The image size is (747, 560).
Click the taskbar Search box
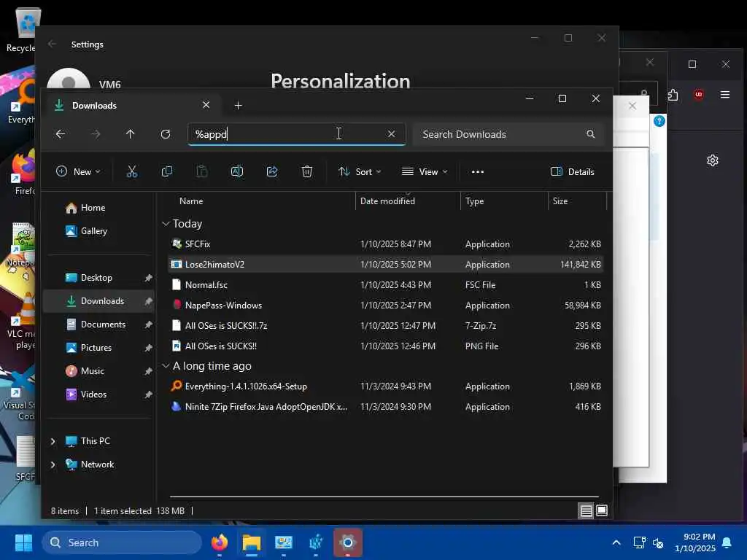123,542
